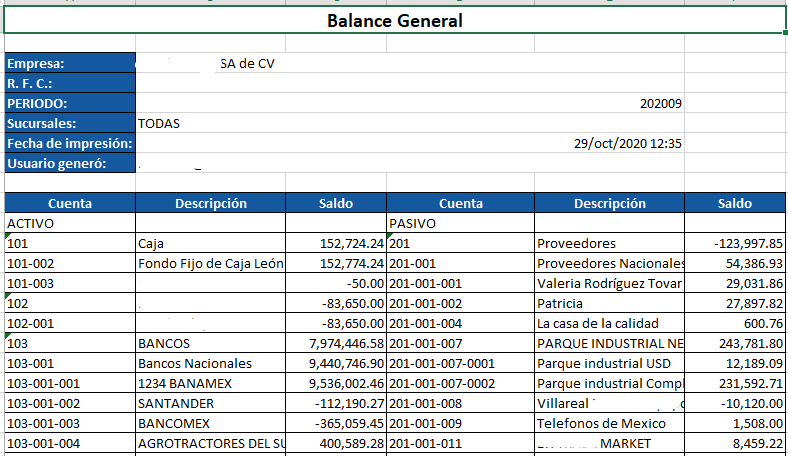Screen dimensions: 788x456
Task: Select the Patricia description cell
Action: tap(610, 303)
